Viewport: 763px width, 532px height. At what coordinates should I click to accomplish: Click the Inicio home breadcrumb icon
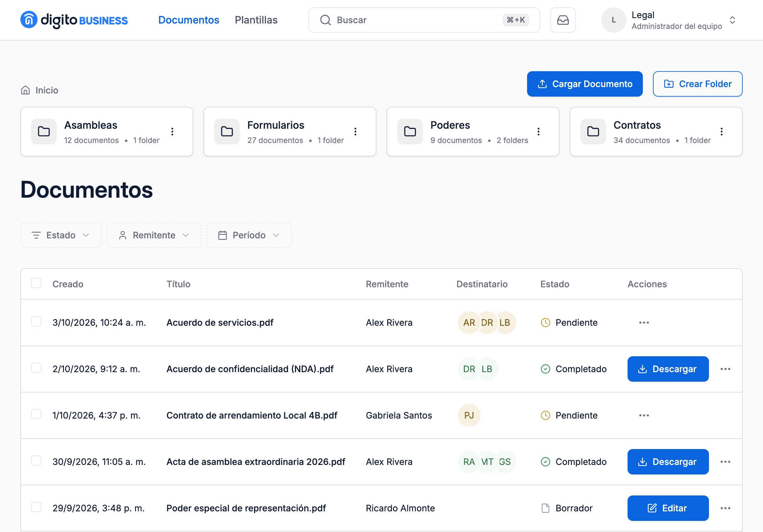point(25,90)
